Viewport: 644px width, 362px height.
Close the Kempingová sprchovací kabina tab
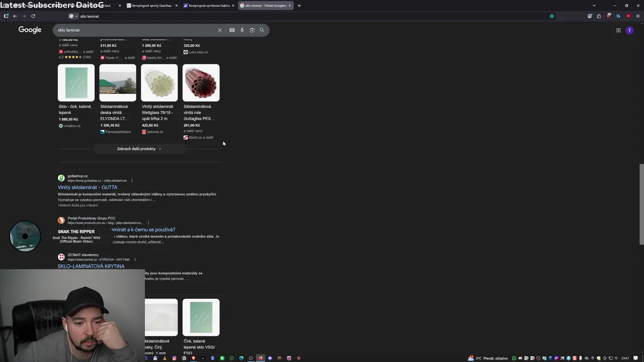233,6
